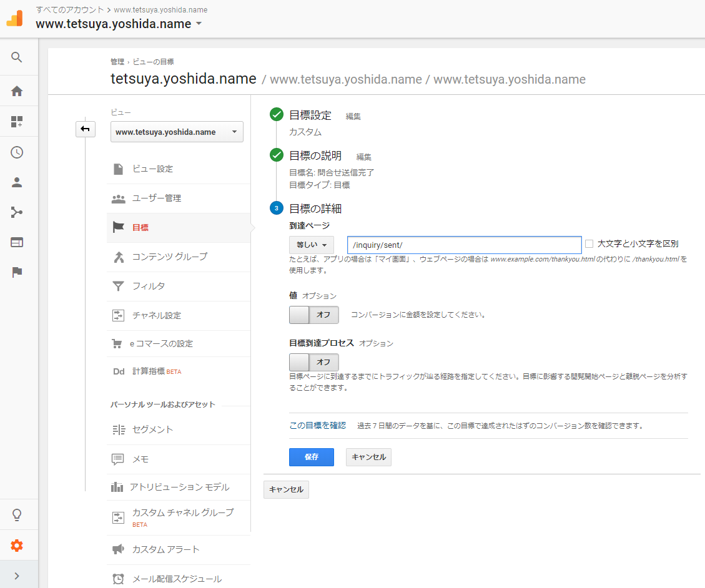Screen dimensions: 705x588
Task: Open the audience person icon
Action: click(17, 183)
